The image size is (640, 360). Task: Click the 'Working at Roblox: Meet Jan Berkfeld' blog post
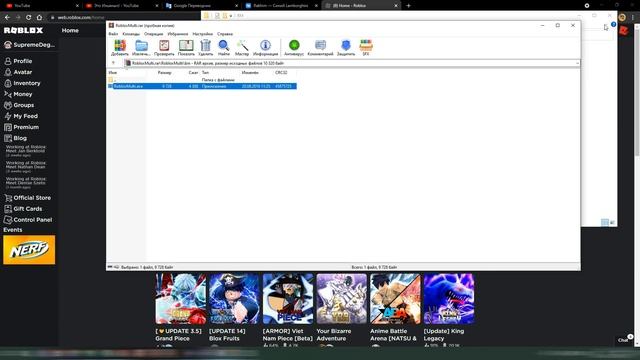point(26,151)
